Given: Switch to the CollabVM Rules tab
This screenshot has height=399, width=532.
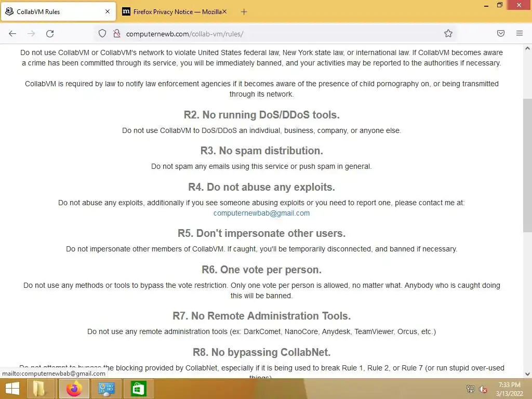Looking at the screenshot, I should (58, 11).
